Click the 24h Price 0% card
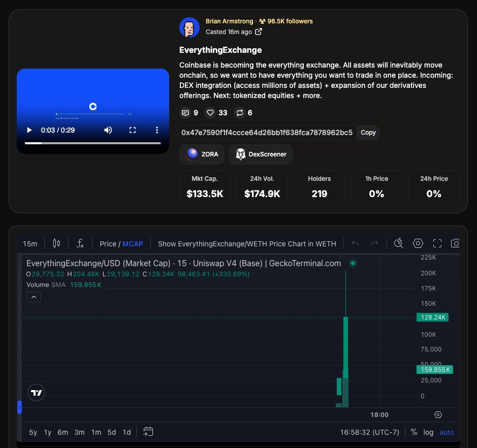 click(x=434, y=187)
